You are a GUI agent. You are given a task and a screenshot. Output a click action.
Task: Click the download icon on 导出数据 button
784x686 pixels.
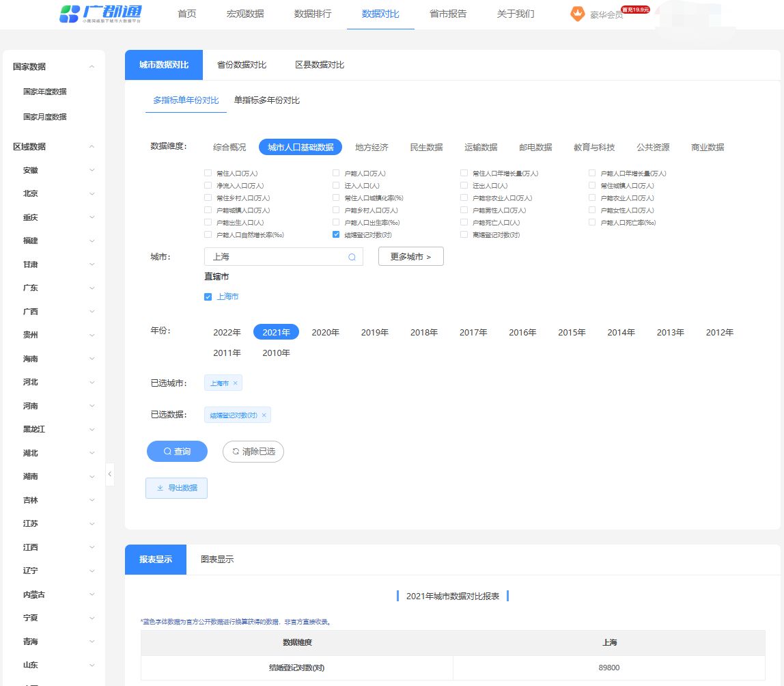point(158,488)
